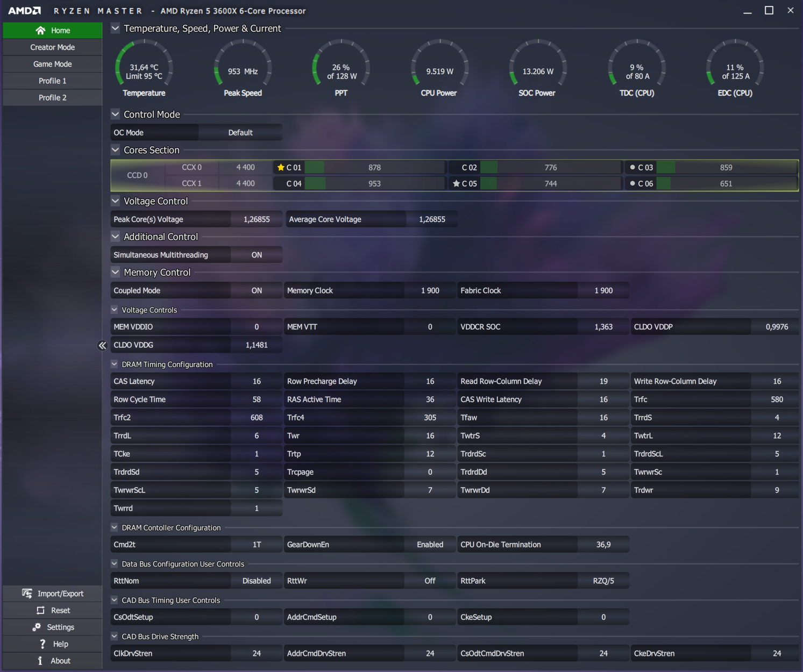Click the CCX 0 speed 4 400
Image resolution: width=803 pixels, height=672 pixels.
245,167
